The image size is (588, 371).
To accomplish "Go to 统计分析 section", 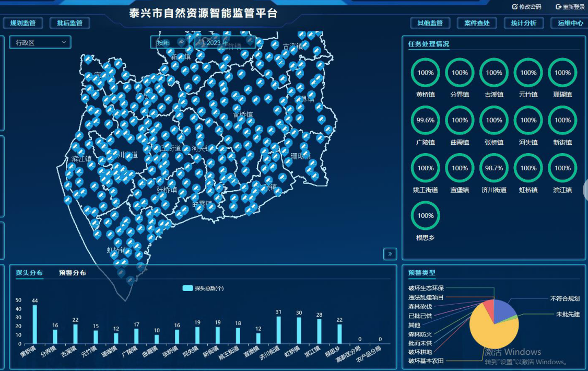I will [x=523, y=23].
